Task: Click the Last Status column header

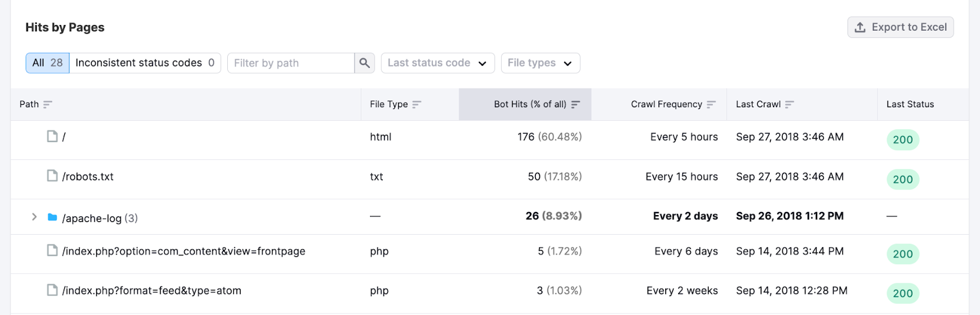Action: (x=910, y=104)
